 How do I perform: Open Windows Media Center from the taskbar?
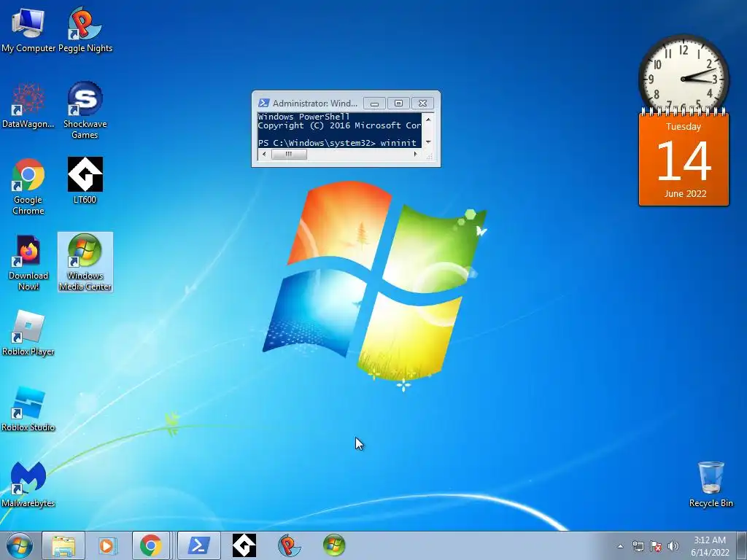[x=334, y=545]
